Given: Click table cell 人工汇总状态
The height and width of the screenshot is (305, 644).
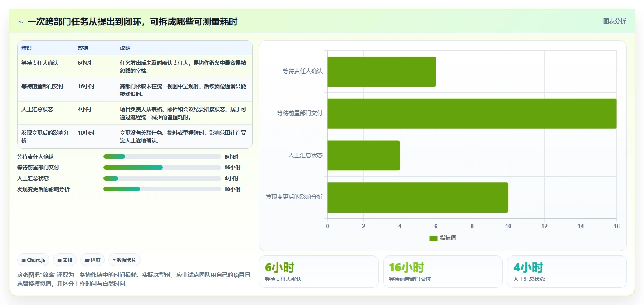Looking at the screenshot, I should pos(37,110).
